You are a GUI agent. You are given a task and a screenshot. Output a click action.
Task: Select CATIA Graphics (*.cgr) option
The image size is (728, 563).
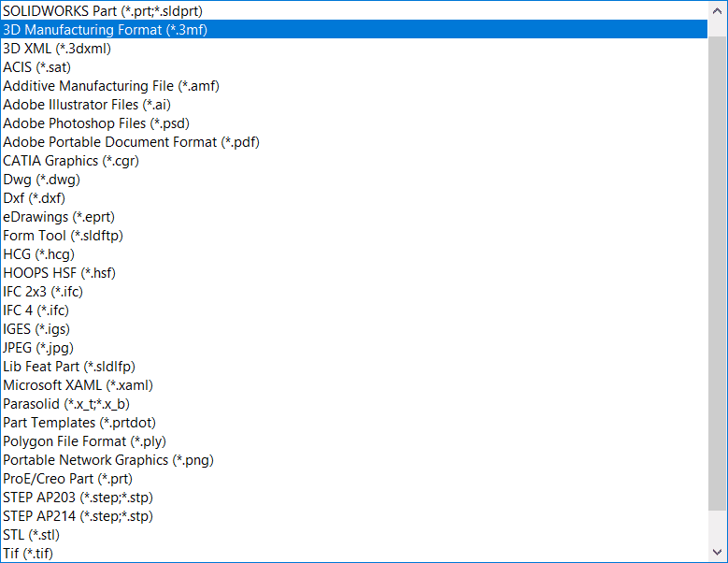pos(354,160)
